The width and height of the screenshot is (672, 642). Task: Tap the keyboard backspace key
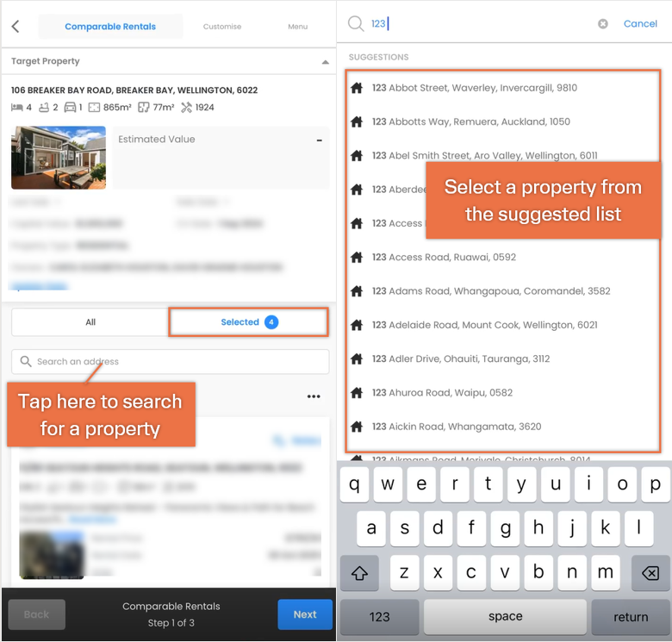pyautogui.click(x=650, y=572)
